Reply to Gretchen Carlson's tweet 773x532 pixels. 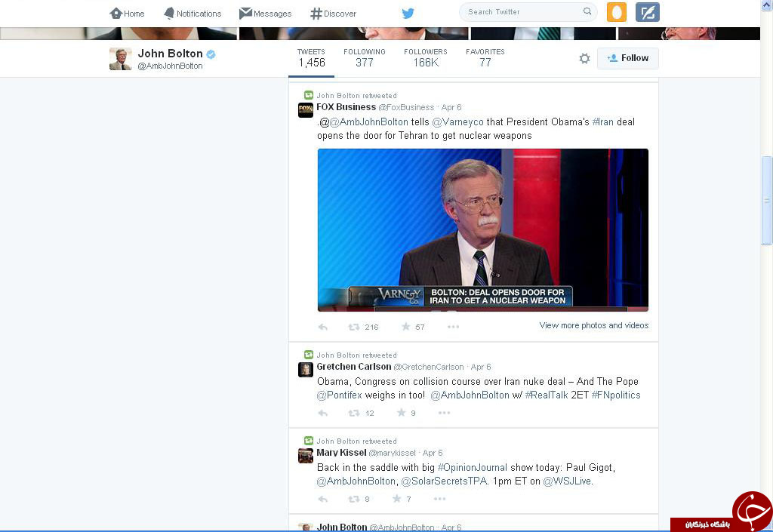point(323,414)
